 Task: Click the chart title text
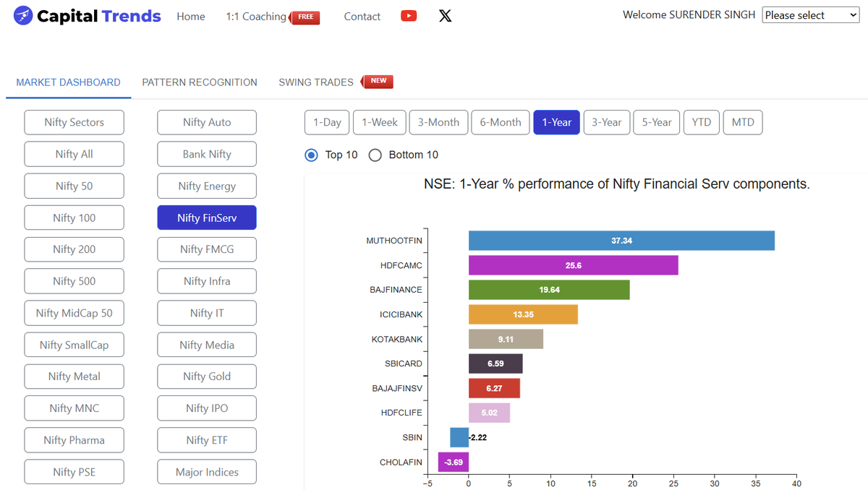tap(617, 184)
